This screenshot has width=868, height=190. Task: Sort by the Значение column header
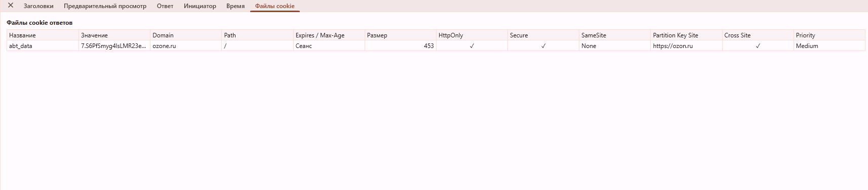click(114, 35)
